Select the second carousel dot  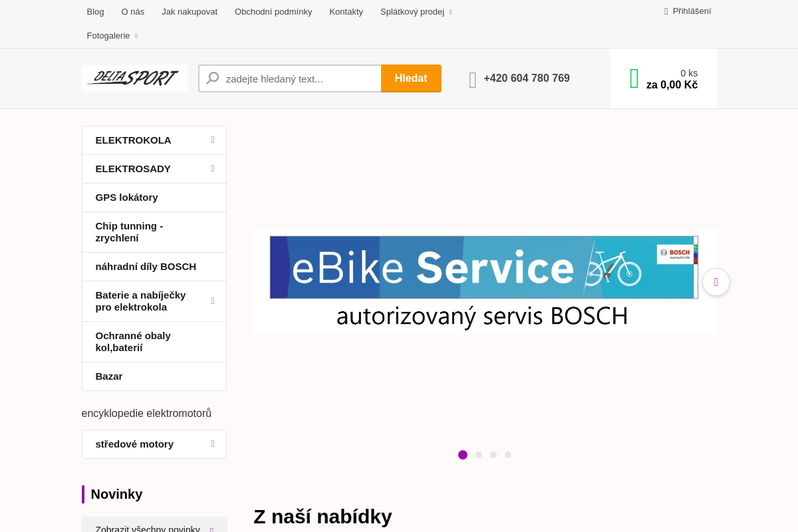point(479,455)
